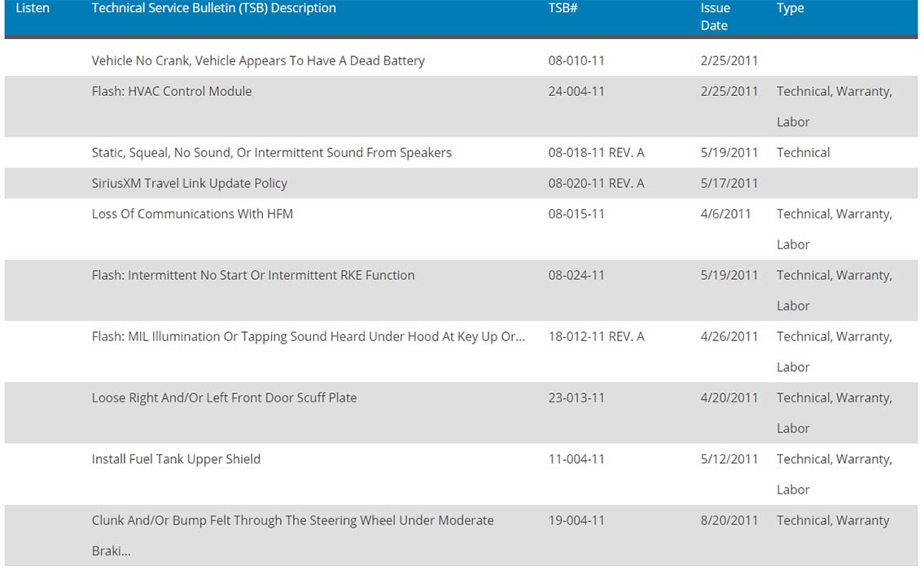Click the TSB# column header
Viewport: 924px width, 570px height.
tap(563, 8)
